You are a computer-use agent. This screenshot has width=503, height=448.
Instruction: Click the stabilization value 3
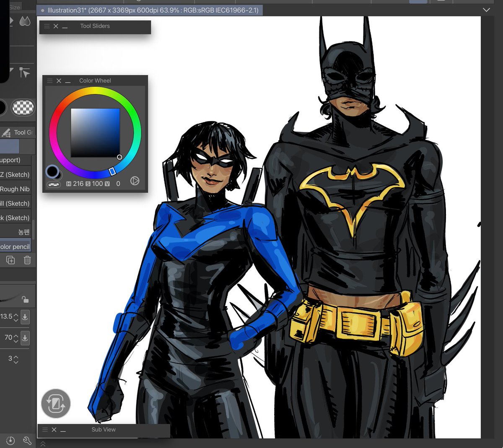tap(10, 359)
